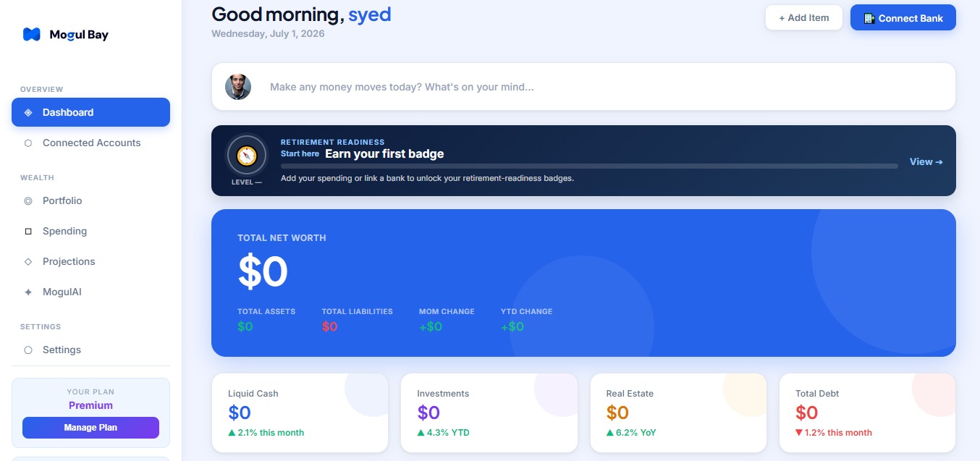Open the Dashboard menu item
The width and height of the screenshot is (980, 461).
coord(90,112)
